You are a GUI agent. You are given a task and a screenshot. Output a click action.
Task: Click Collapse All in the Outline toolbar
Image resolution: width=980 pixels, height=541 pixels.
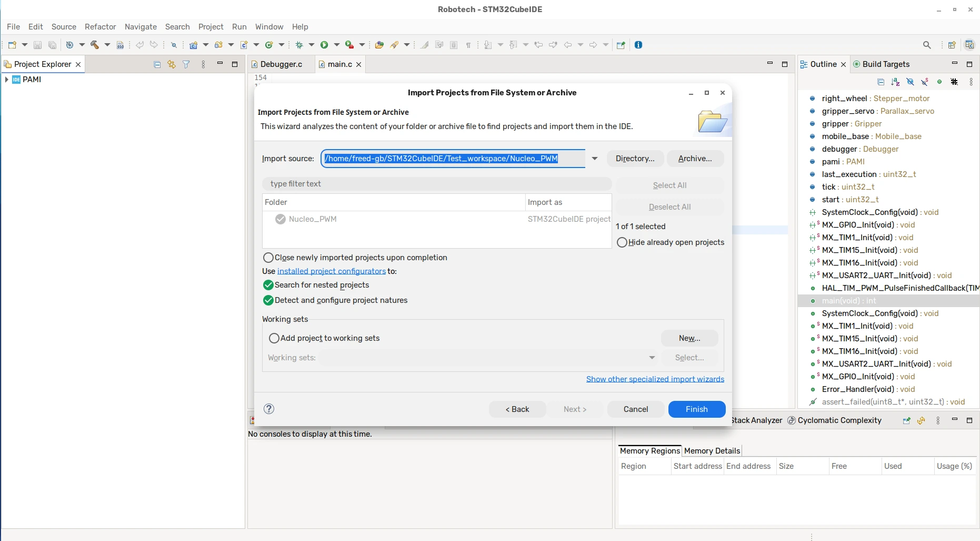click(881, 82)
